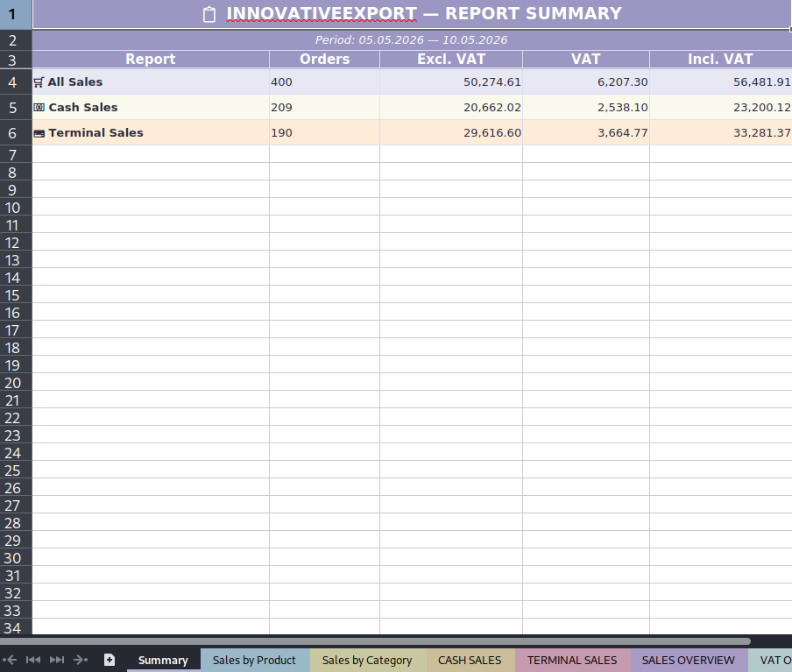This screenshot has height=672, width=792.
Task: Select the Terminal Sales label cell
Action: coord(151,133)
